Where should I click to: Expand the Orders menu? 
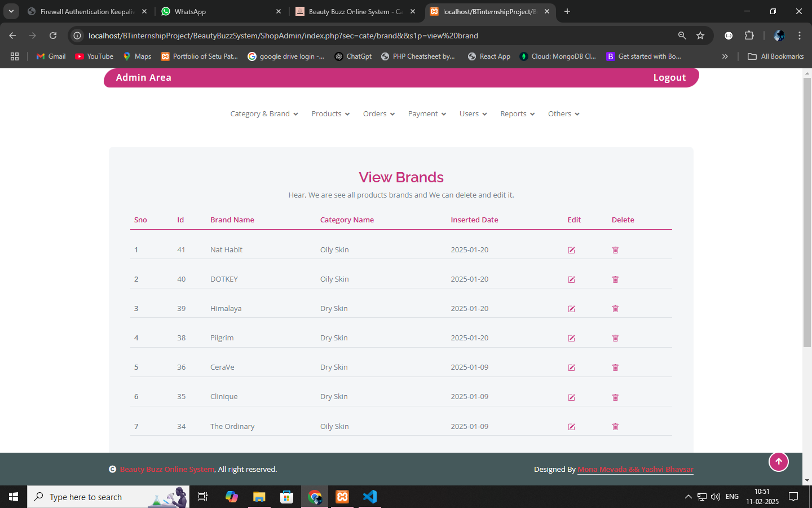pos(379,114)
